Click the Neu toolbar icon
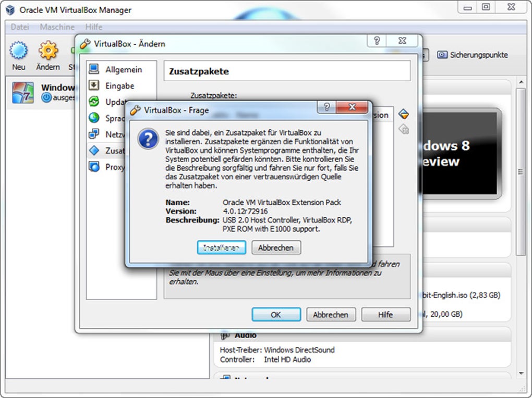Screen dimensions: 532x398 18,50
